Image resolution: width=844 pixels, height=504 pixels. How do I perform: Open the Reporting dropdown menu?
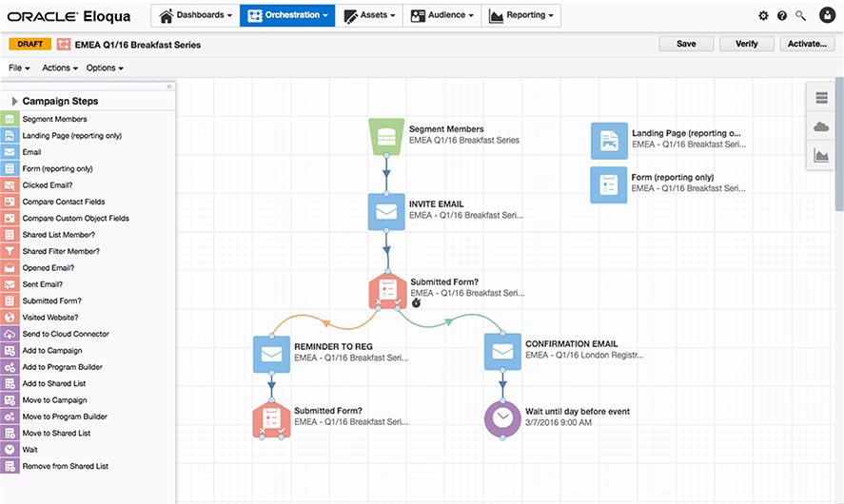click(x=521, y=15)
